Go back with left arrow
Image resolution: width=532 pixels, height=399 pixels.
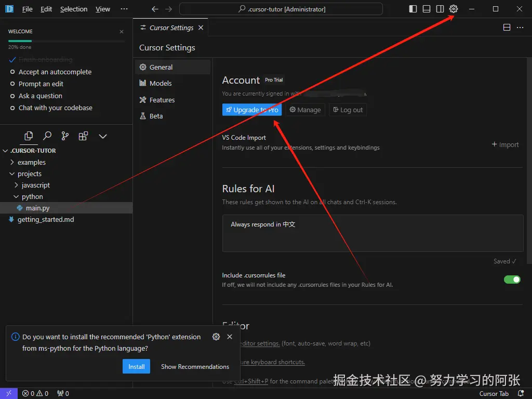point(155,9)
